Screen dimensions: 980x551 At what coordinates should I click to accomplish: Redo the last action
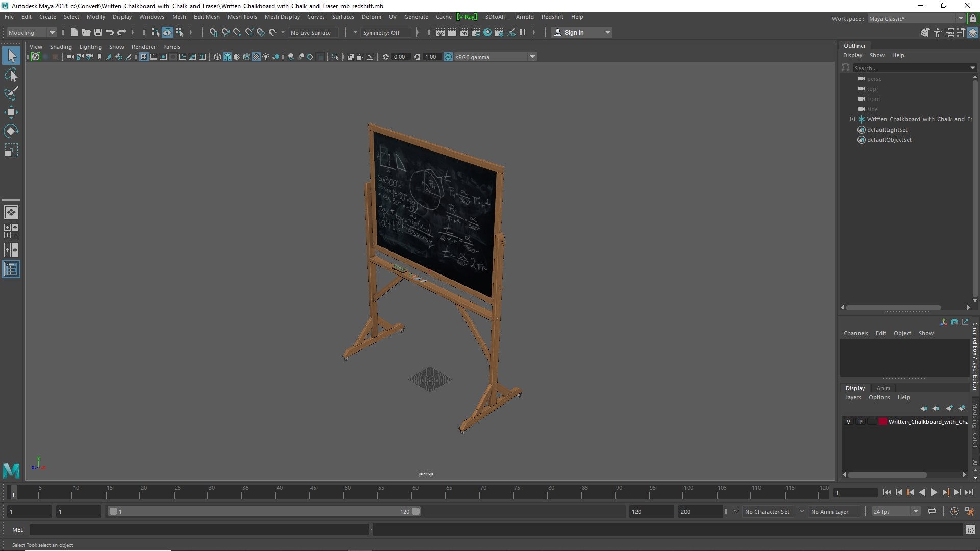pyautogui.click(x=121, y=32)
